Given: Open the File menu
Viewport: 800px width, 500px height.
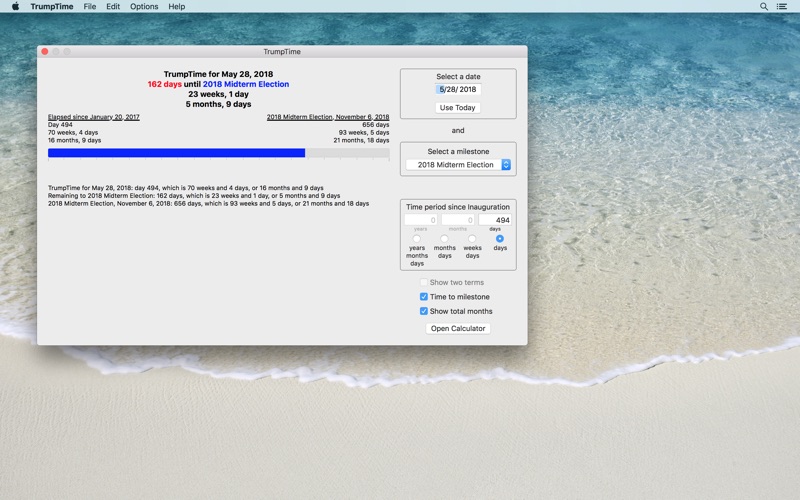Looking at the screenshot, I should tap(90, 6).
